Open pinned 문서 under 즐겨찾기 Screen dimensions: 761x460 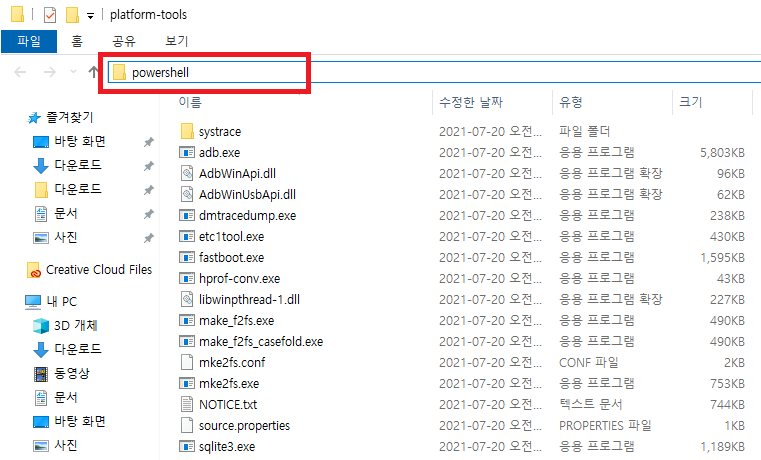66,214
